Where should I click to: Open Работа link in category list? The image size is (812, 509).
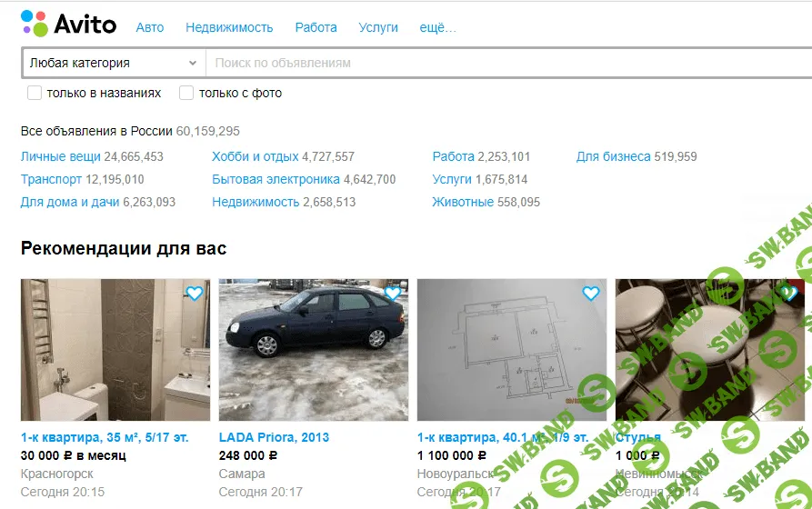453,156
